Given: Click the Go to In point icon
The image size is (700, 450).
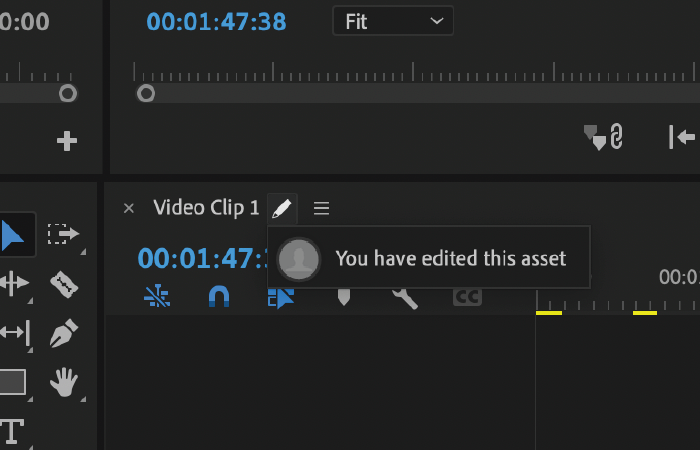Looking at the screenshot, I should (x=683, y=137).
